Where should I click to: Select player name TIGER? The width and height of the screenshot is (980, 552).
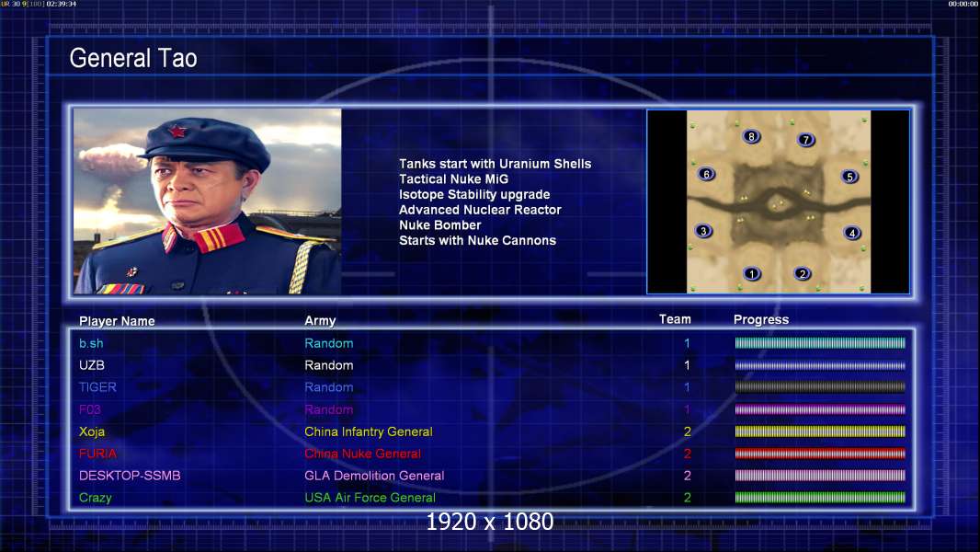[97, 387]
